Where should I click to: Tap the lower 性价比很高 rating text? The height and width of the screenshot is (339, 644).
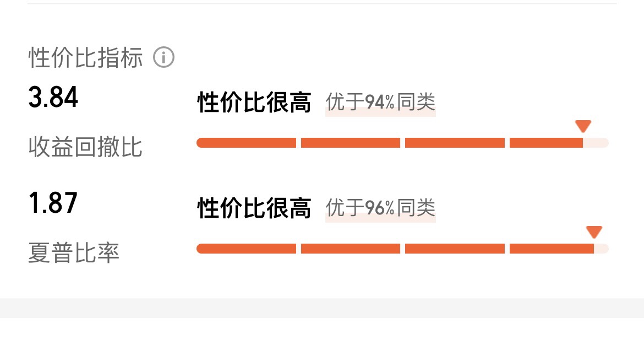point(254,208)
